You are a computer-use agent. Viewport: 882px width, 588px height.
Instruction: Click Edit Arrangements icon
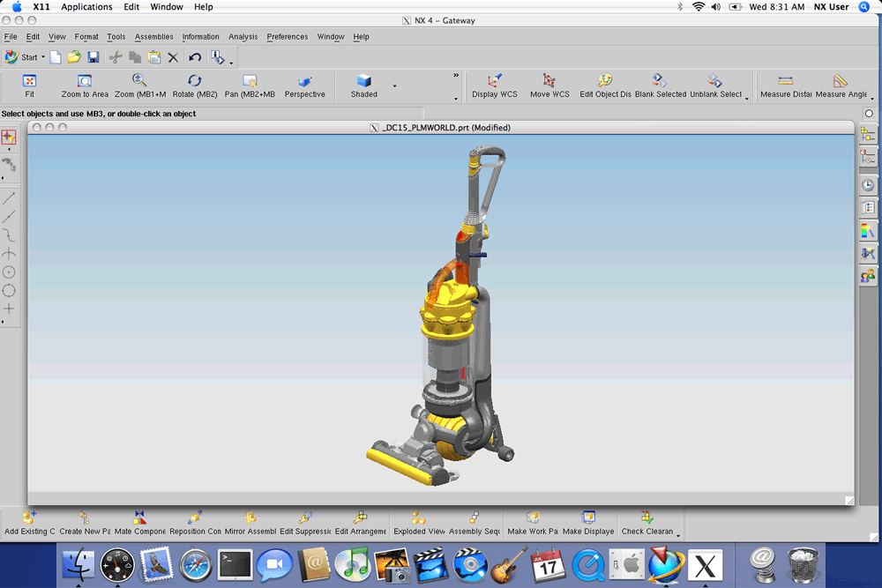pyautogui.click(x=360, y=517)
